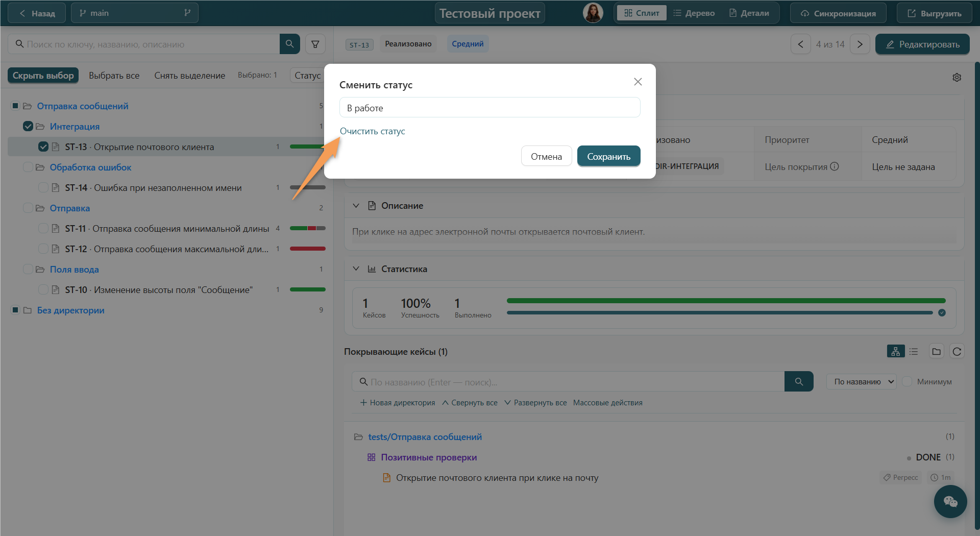Open the chat bubble widget
The height and width of the screenshot is (536, 980).
point(950,501)
